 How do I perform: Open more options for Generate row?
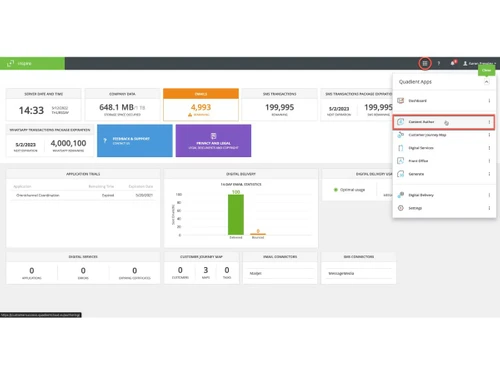point(489,174)
